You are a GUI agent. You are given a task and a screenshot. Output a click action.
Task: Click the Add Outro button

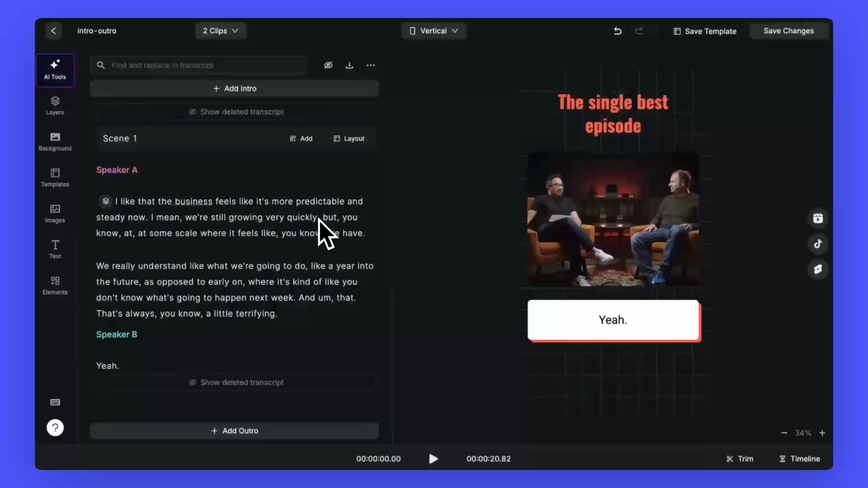click(x=234, y=431)
